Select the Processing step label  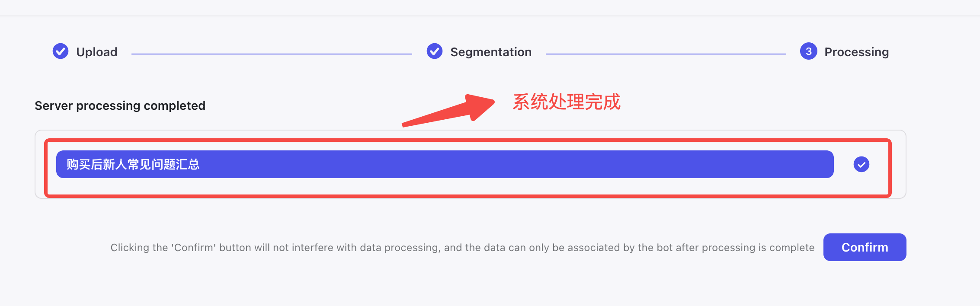tap(856, 52)
